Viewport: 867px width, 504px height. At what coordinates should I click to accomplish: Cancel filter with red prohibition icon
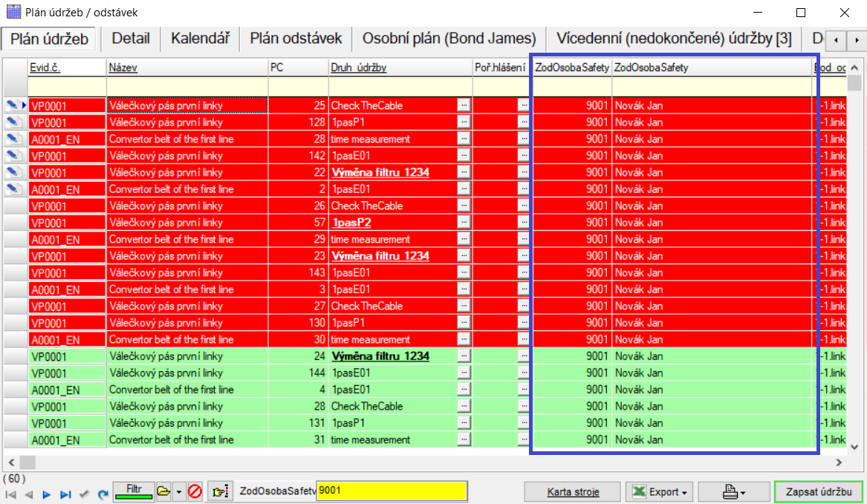195,491
